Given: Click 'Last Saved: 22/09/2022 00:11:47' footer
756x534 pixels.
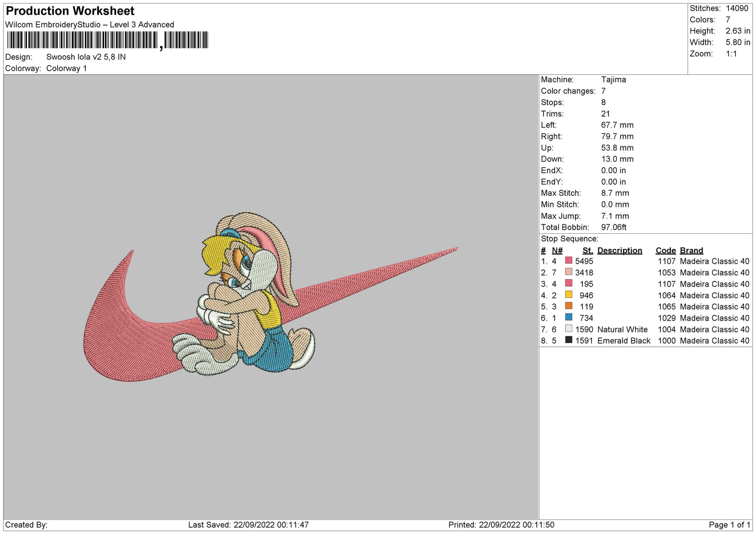Looking at the screenshot, I should (x=249, y=525).
